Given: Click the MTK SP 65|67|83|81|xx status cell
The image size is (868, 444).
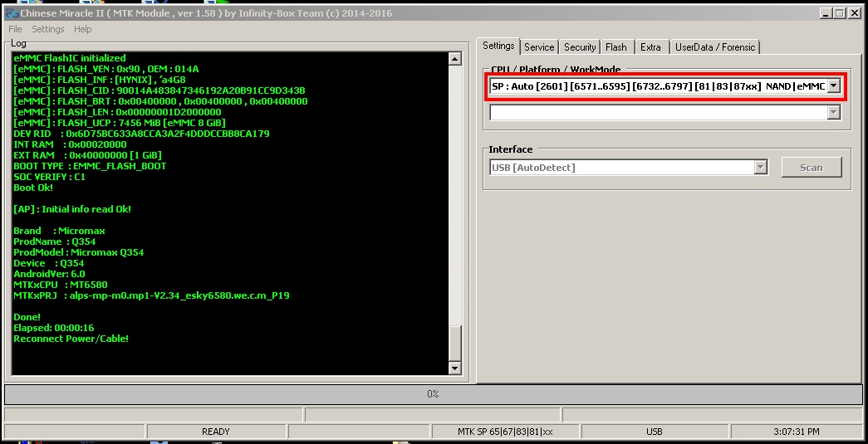Looking at the screenshot, I should (x=505, y=432).
